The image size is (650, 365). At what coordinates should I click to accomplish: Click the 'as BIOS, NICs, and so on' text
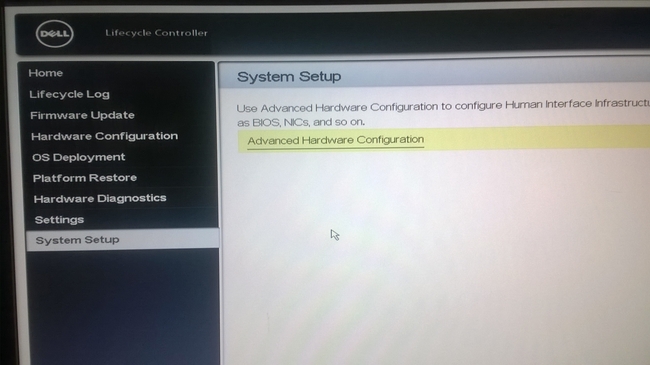click(301, 122)
